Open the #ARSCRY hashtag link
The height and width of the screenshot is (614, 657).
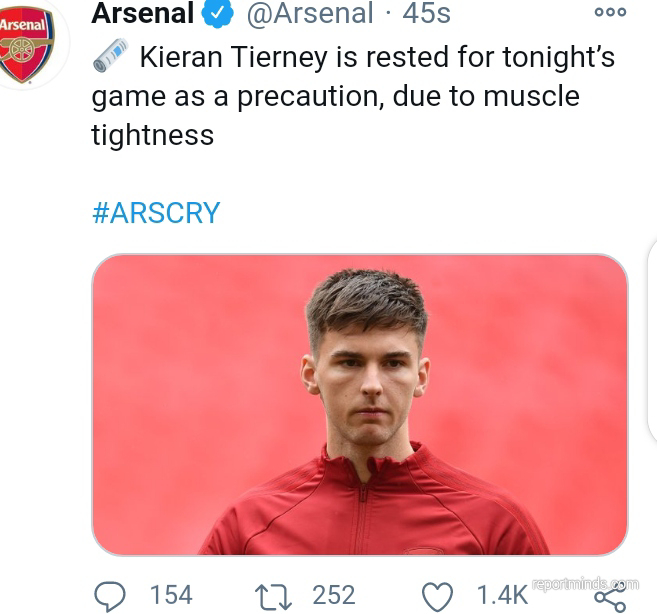(156, 213)
